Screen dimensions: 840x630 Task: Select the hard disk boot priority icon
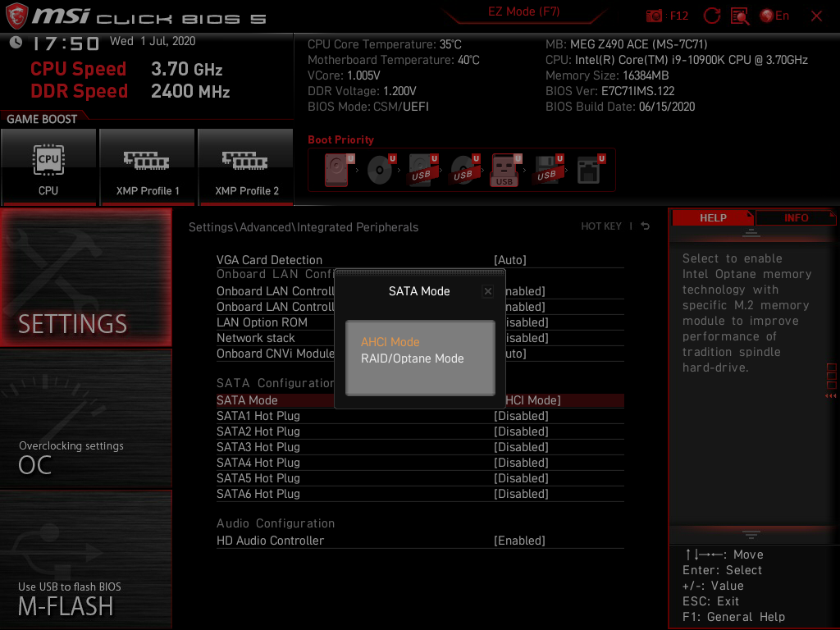click(336, 168)
